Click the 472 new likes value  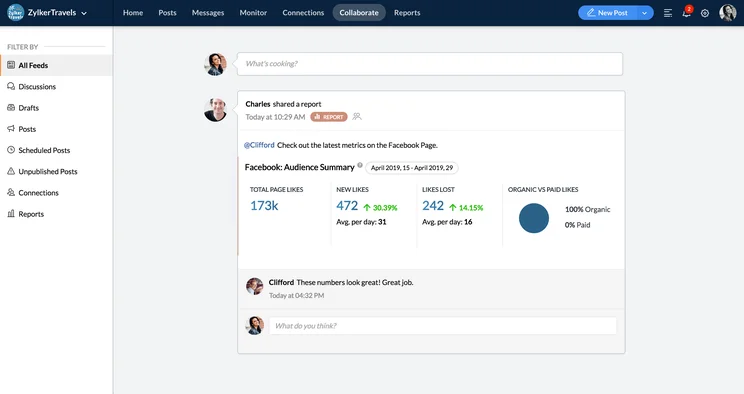point(347,206)
